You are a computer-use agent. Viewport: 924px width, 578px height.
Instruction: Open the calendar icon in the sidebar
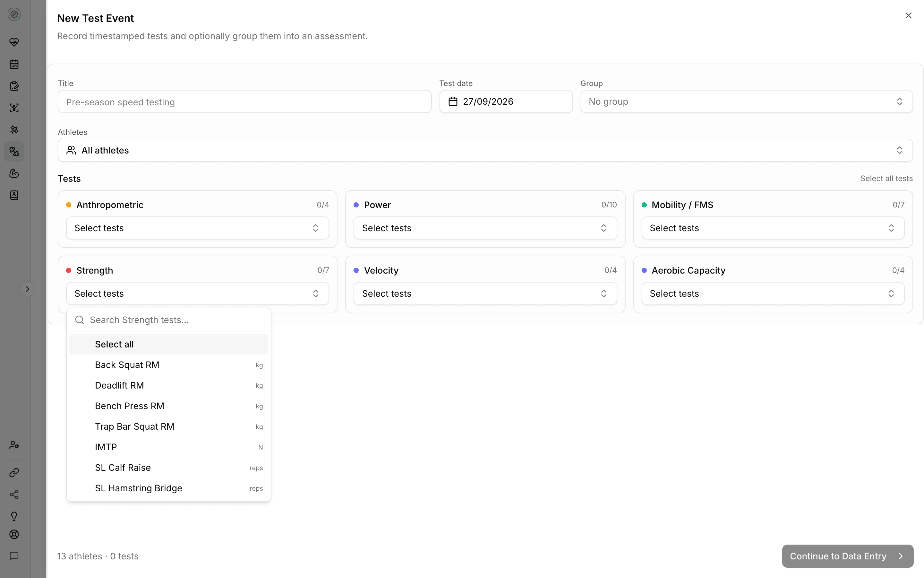click(x=14, y=64)
